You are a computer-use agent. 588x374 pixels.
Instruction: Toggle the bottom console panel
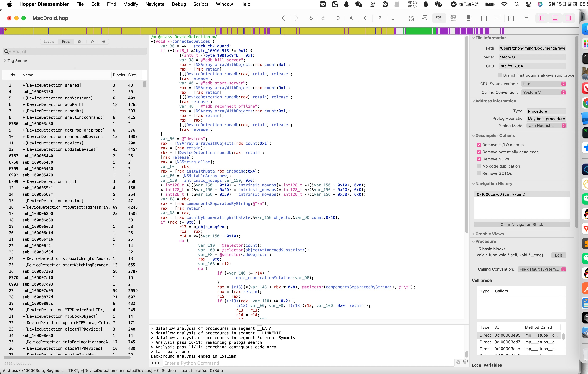(x=555, y=18)
